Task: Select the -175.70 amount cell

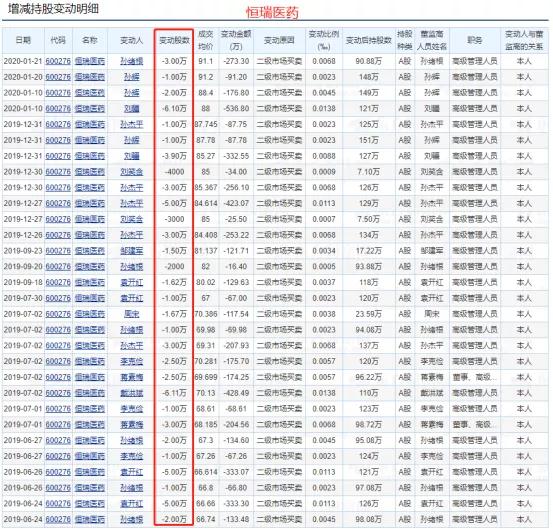Action: 236,361
